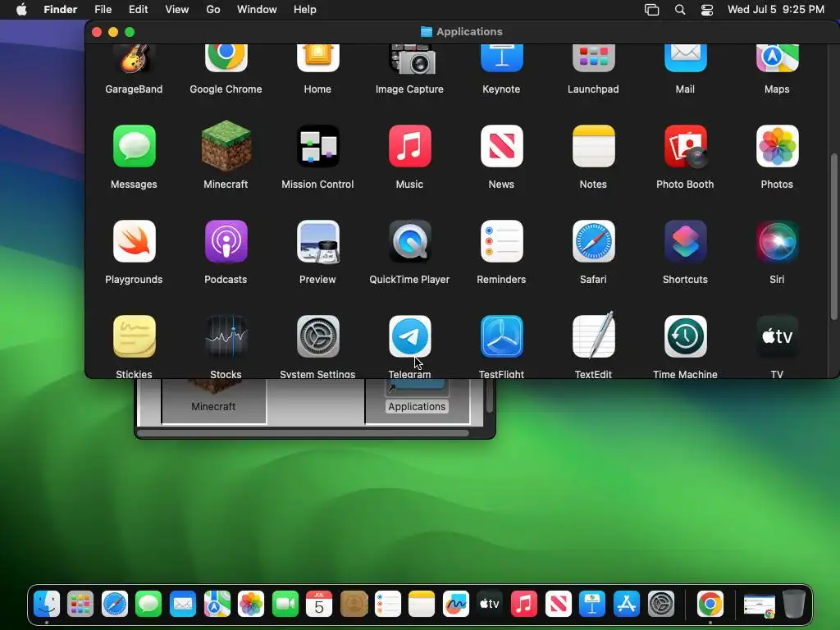Select the Siri app icon
This screenshot has height=630, width=840.
pos(778,241)
